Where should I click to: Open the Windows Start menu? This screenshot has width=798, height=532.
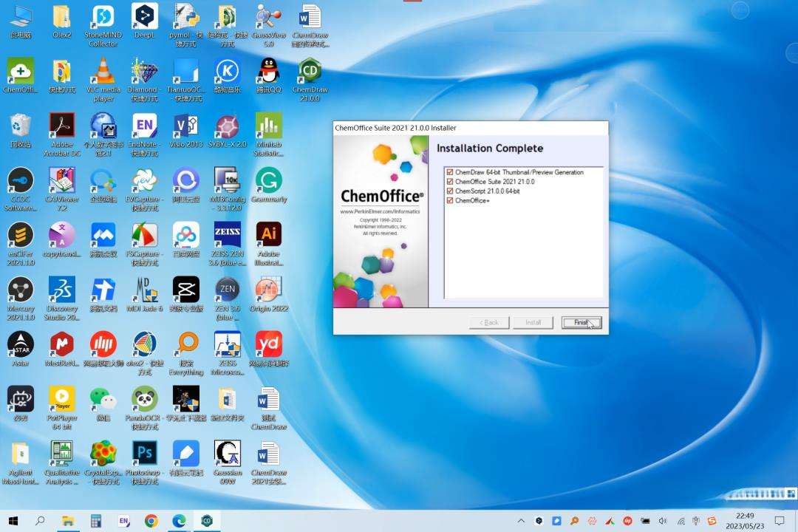tap(14, 521)
